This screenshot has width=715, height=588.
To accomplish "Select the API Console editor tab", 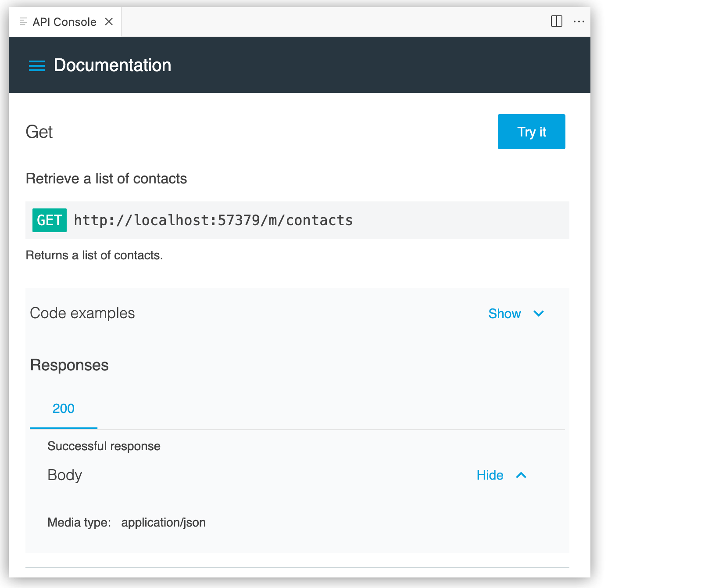I will pyautogui.click(x=64, y=21).
